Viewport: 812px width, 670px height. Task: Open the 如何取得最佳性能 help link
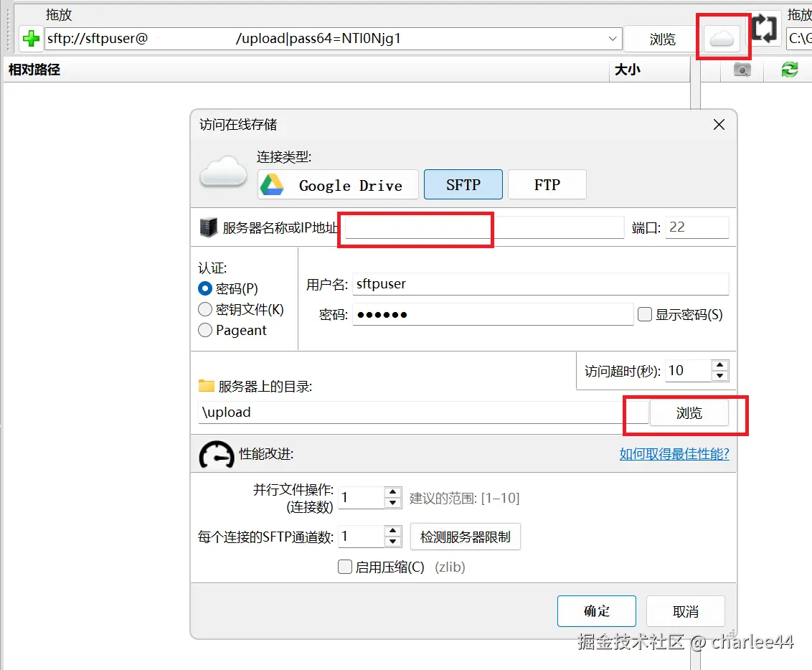(x=674, y=455)
